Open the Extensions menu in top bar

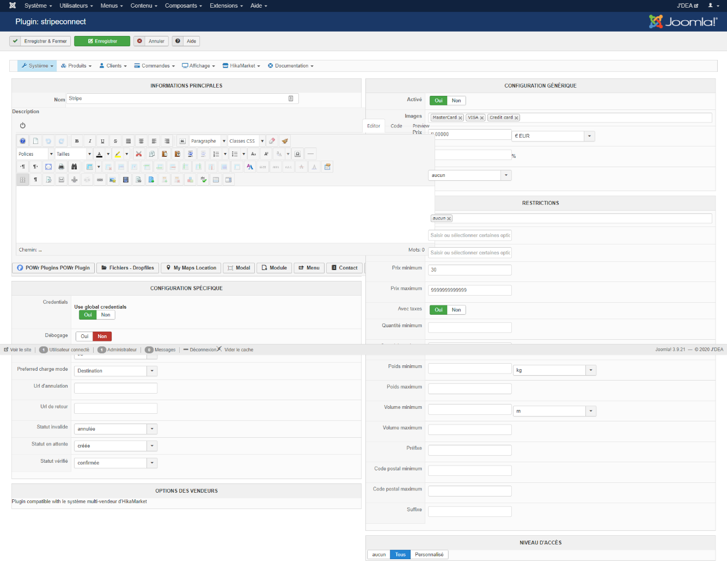pos(227,5)
